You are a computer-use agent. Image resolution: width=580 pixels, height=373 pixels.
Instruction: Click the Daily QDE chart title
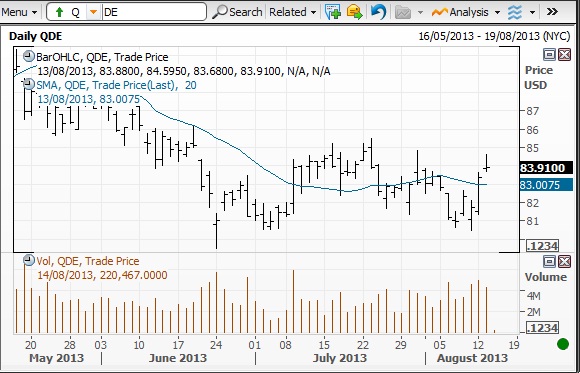click(x=36, y=36)
